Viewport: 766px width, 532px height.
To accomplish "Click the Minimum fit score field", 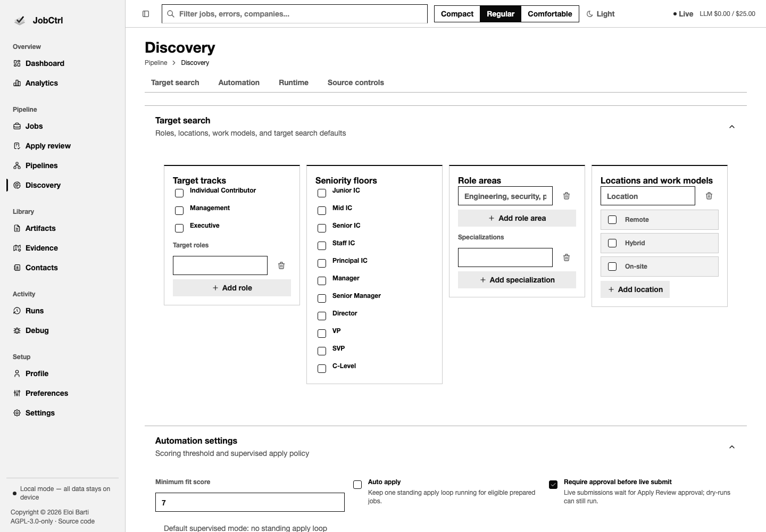I will pyautogui.click(x=250, y=502).
